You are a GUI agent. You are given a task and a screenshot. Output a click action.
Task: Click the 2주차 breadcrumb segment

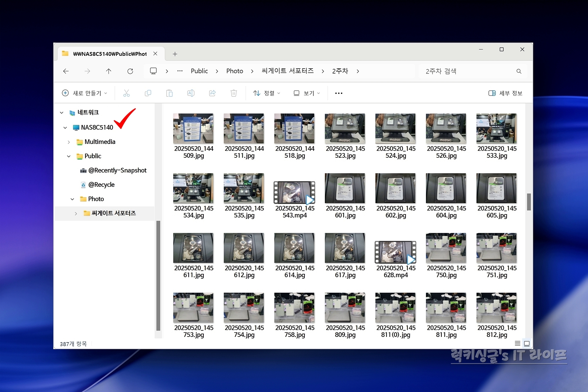(340, 71)
